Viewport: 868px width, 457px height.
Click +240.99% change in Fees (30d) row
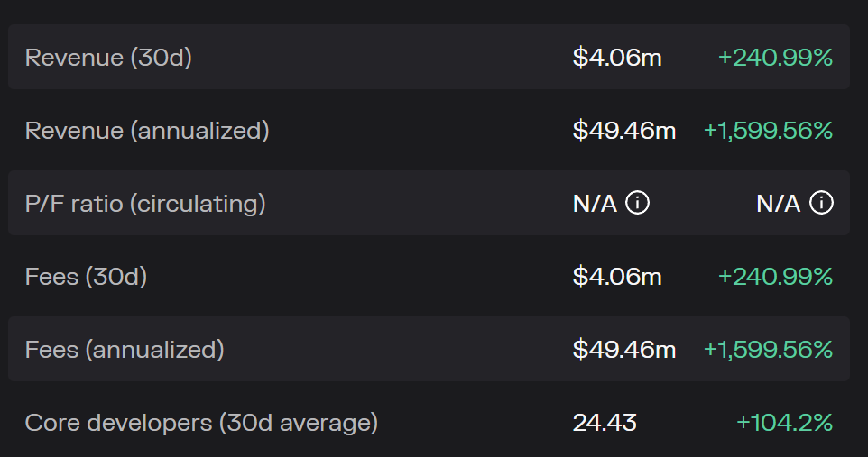[x=775, y=277]
